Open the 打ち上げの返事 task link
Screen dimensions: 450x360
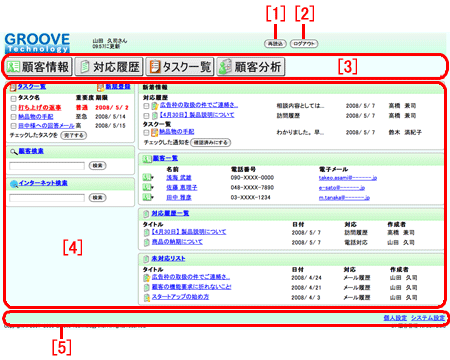coord(40,108)
